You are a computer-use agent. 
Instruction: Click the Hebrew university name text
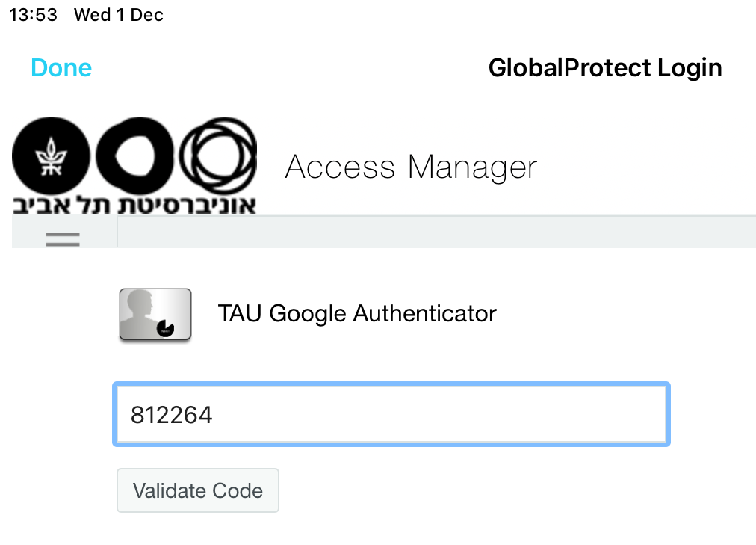134,205
